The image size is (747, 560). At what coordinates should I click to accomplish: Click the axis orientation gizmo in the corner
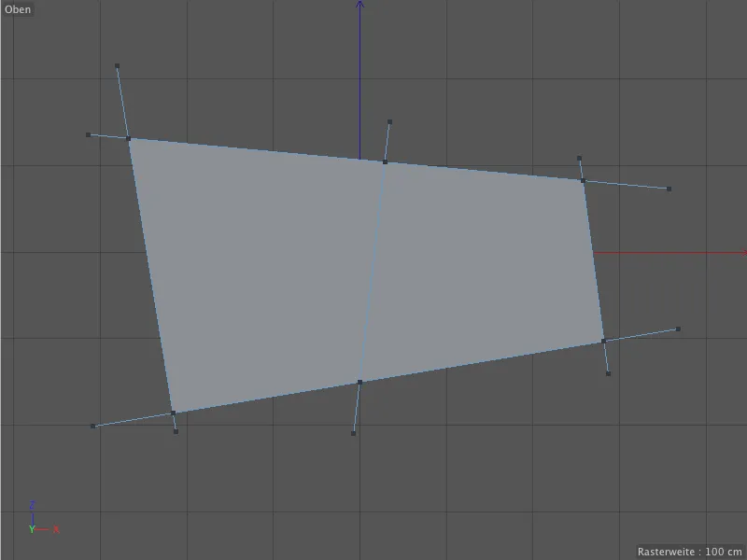coord(39,518)
